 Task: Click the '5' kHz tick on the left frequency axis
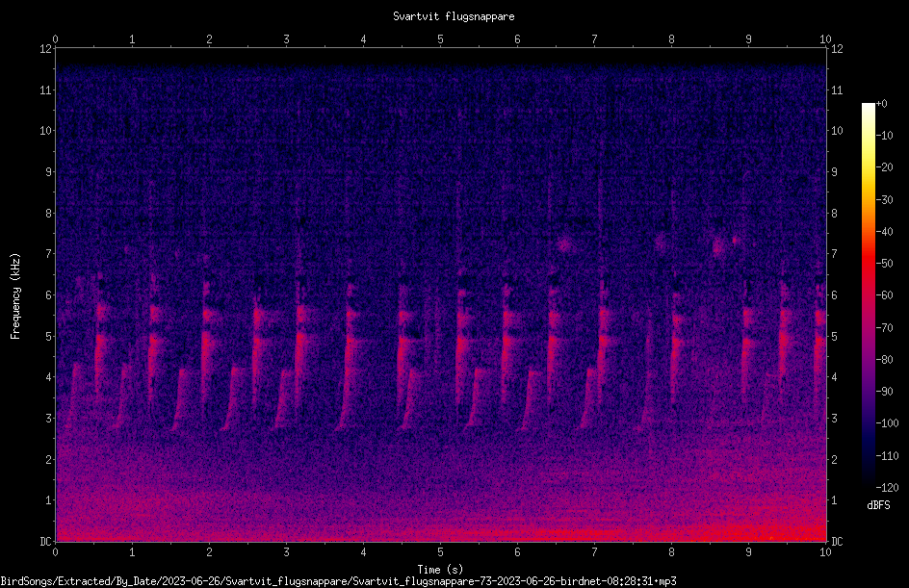point(48,337)
